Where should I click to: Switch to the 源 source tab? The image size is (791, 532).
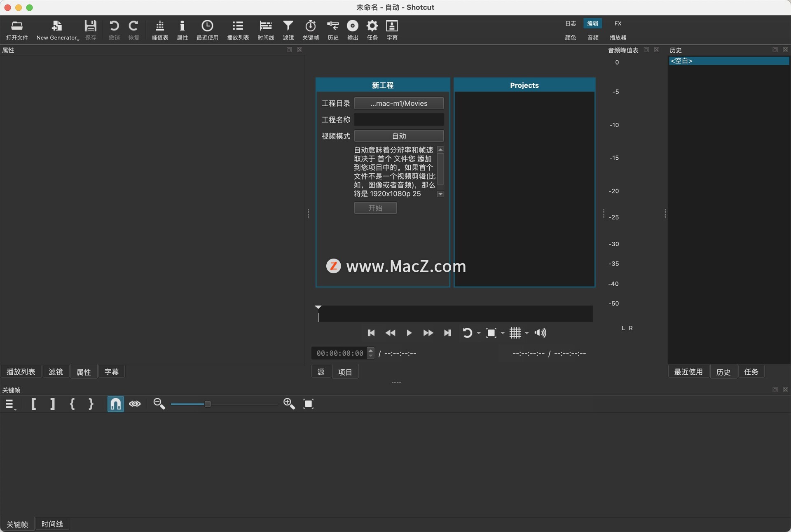coord(321,372)
